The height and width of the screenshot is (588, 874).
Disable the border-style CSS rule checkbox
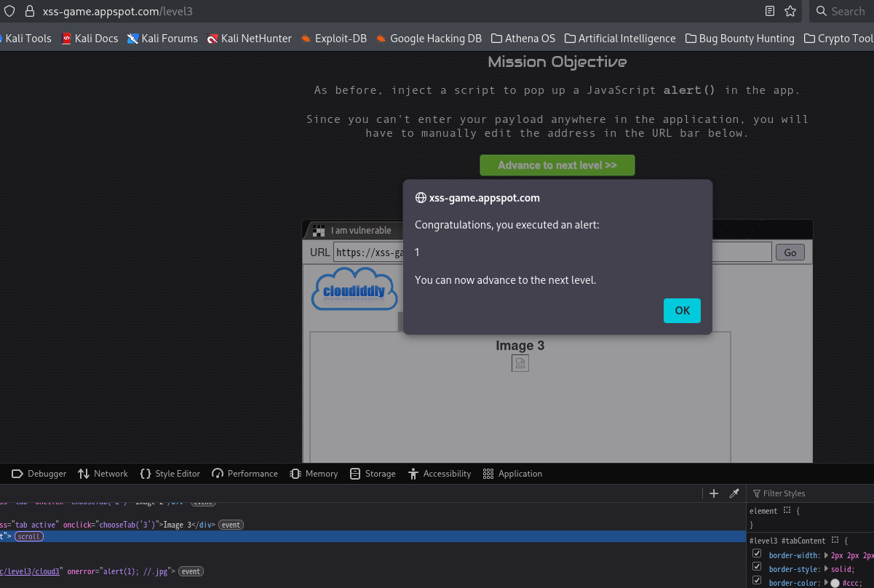[757, 568]
